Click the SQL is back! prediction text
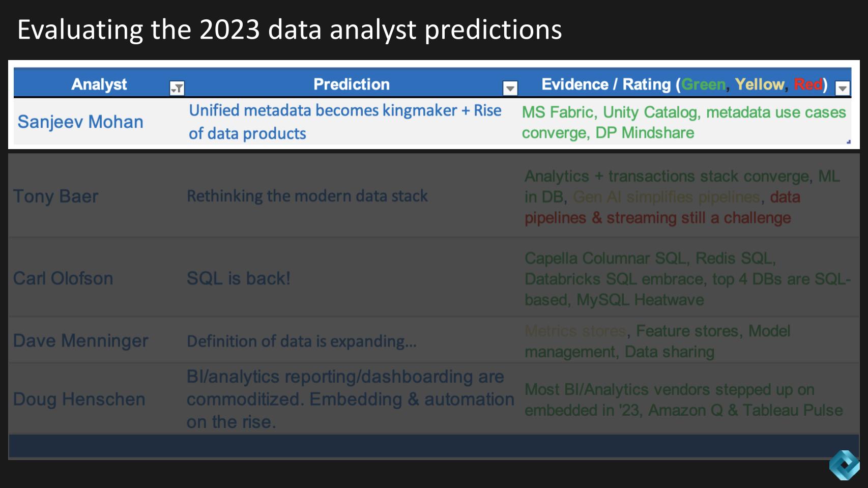The height and width of the screenshot is (488, 868). [x=238, y=278]
